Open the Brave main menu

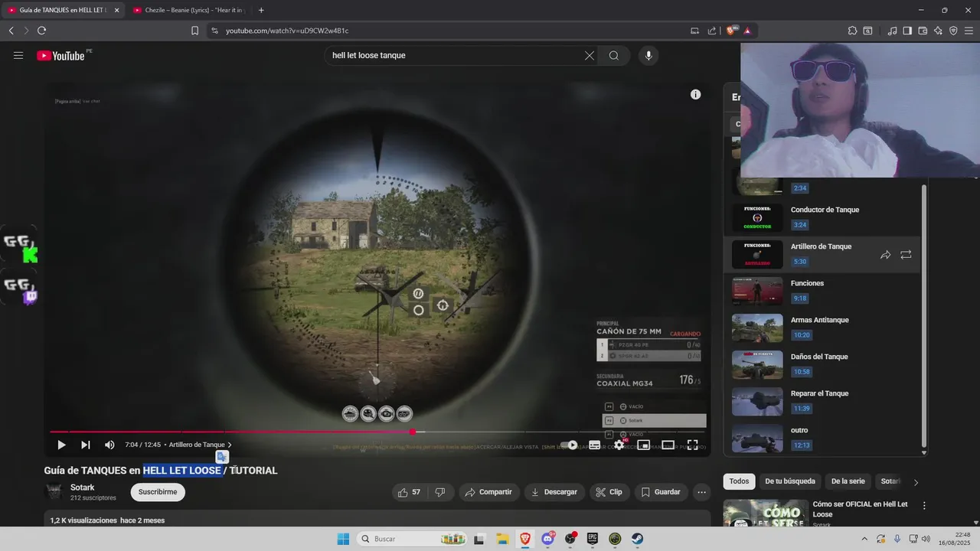click(969, 31)
